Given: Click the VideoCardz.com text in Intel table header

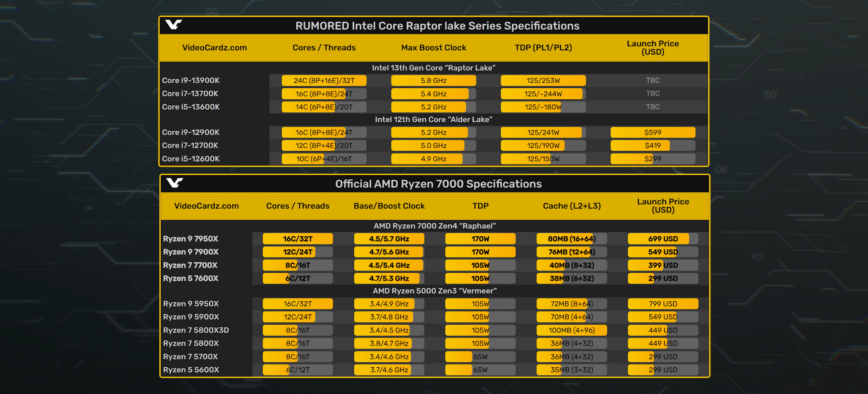Looking at the screenshot, I should tap(214, 48).
